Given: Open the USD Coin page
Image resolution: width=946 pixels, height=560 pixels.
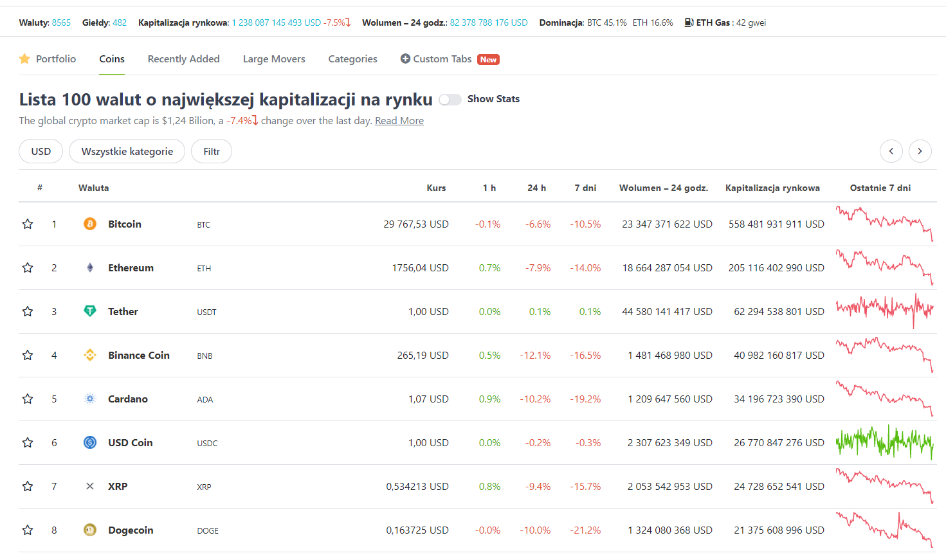Looking at the screenshot, I should click(x=131, y=442).
